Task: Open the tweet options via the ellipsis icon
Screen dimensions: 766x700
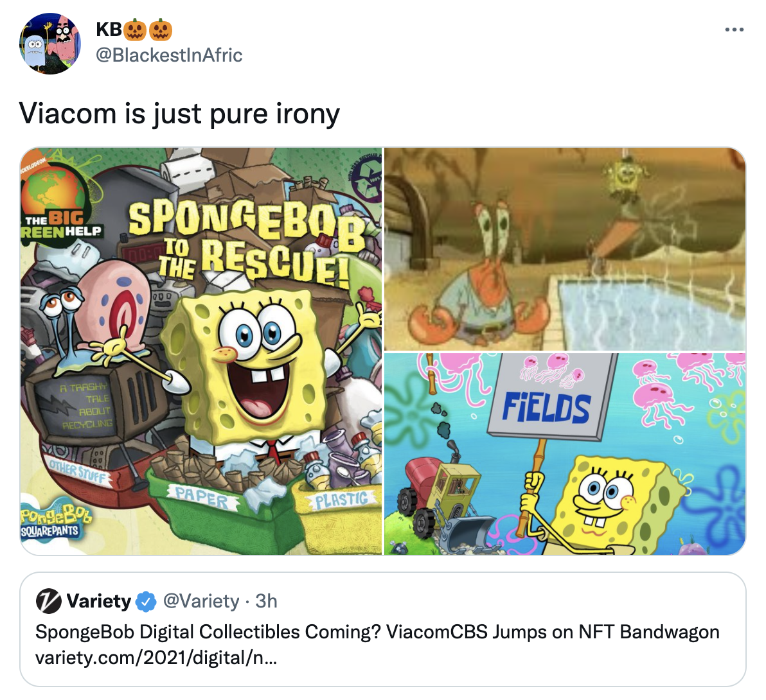Action: point(734,29)
